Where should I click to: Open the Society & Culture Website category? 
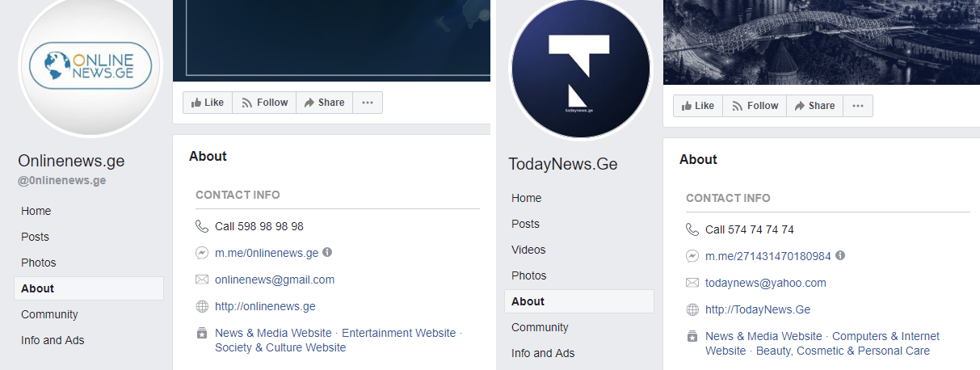point(280,347)
